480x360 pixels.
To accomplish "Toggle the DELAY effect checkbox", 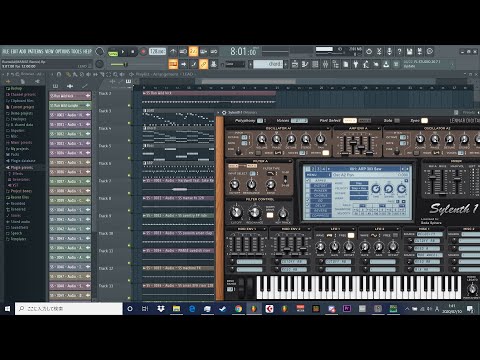I will point(308,206).
